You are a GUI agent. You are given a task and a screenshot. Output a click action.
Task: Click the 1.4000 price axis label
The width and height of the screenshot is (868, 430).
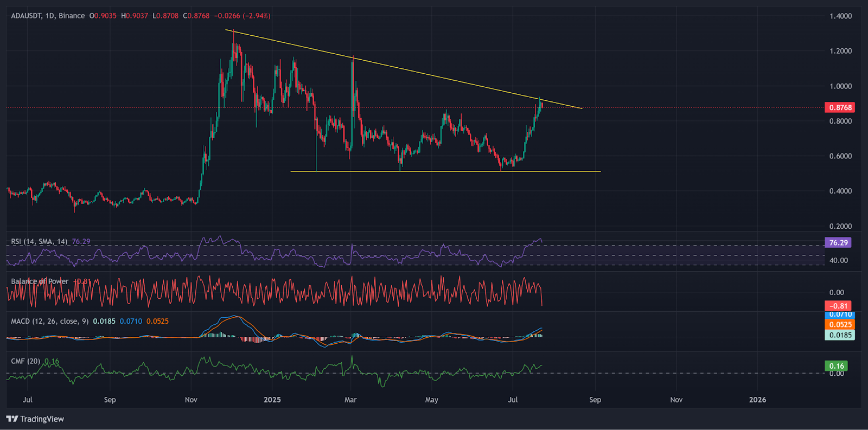pos(840,16)
